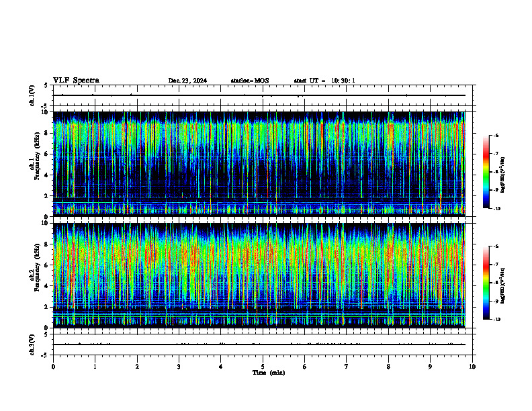
Task: Click time axis tick label "8"
Action: (388, 367)
